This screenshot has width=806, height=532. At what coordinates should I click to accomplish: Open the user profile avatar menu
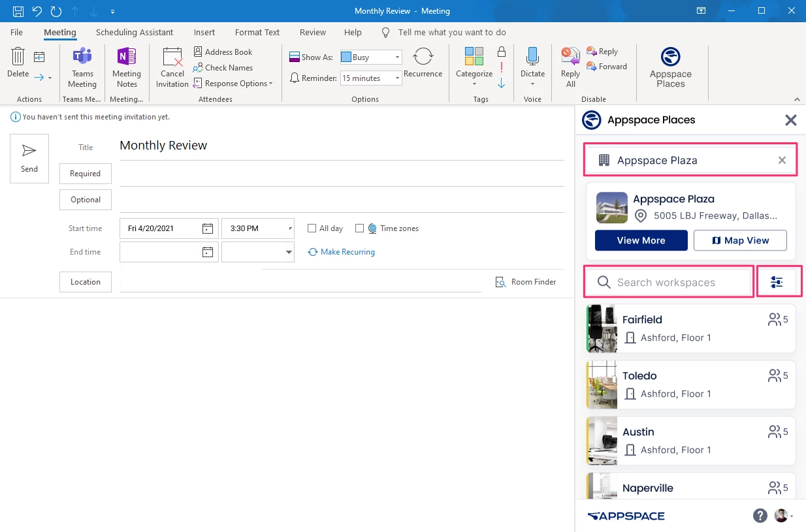coord(782,516)
